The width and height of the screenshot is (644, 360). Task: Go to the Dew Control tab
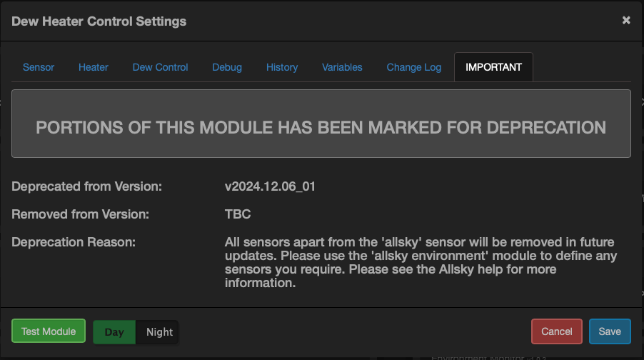[161, 67]
